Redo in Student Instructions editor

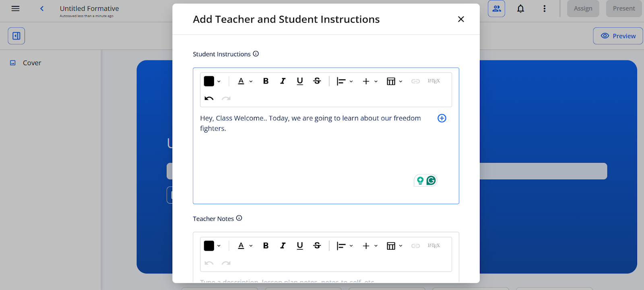226,98
